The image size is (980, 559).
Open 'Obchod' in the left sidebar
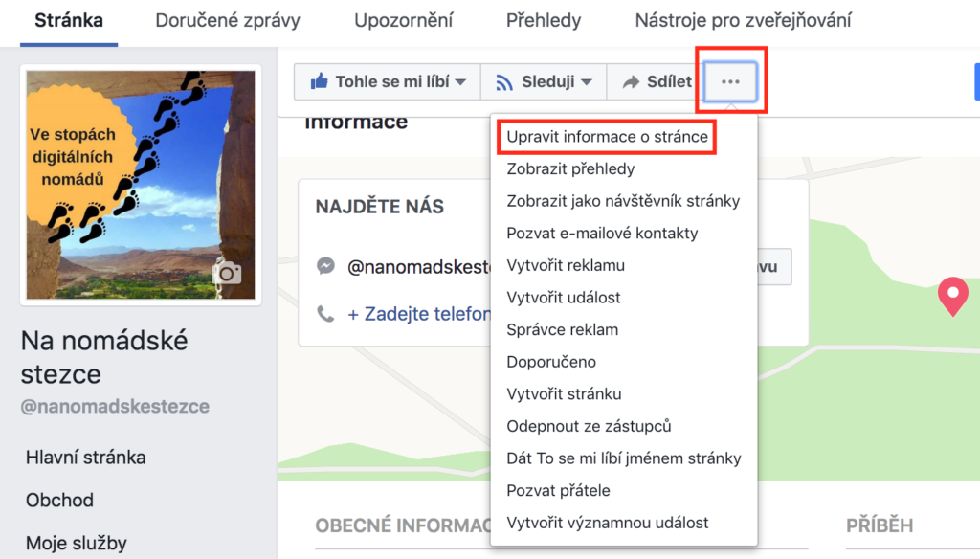point(59,500)
